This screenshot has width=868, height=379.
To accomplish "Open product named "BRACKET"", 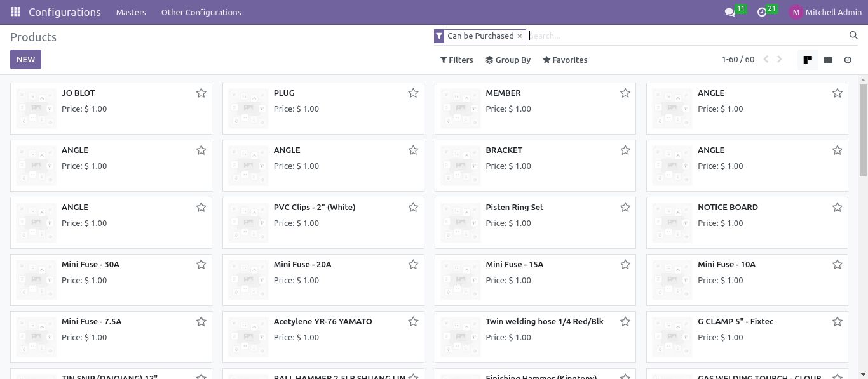I will [504, 150].
